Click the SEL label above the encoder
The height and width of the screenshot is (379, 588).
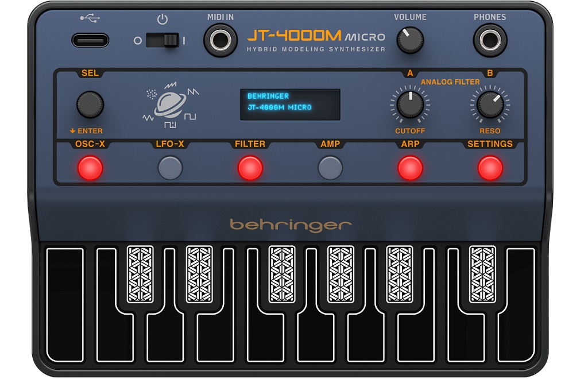point(90,73)
